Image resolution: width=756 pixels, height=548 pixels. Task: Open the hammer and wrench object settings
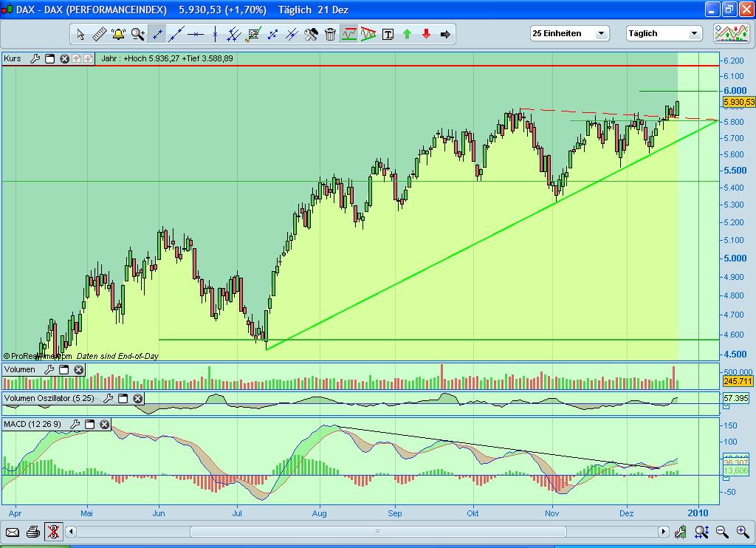(311, 34)
